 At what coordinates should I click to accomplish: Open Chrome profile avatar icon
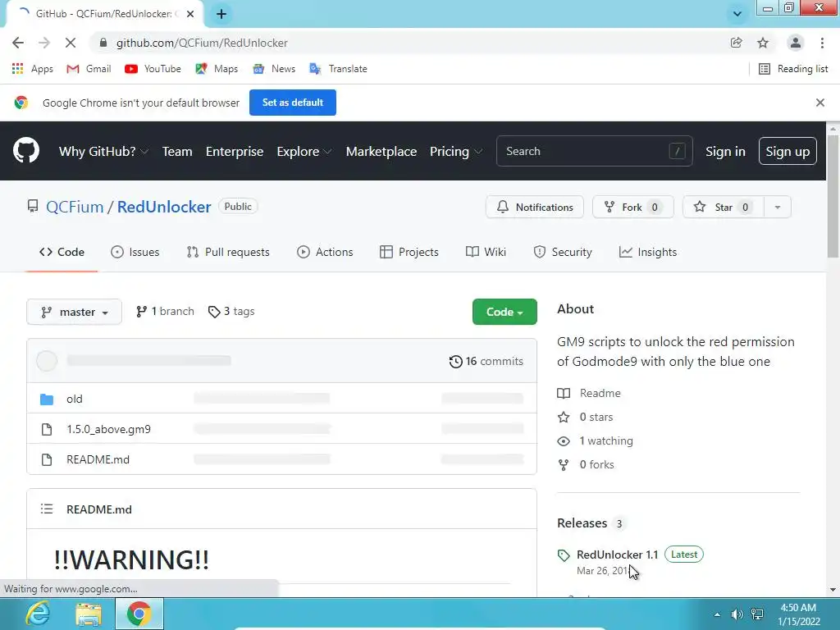click(x=796, y=43)
